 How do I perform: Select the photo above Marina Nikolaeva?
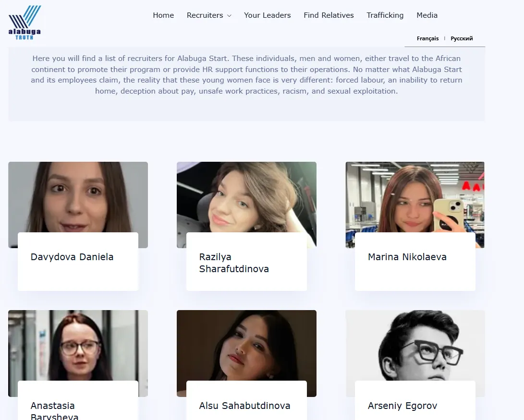415,197
